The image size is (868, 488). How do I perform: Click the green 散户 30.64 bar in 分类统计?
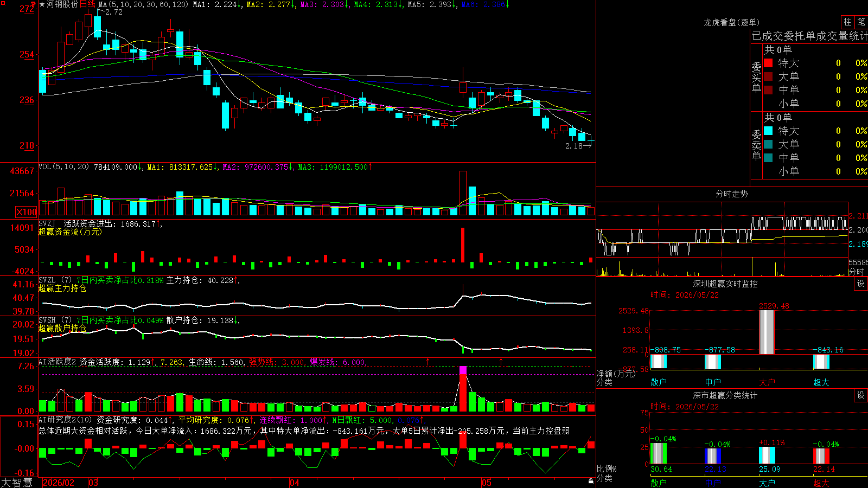click(659, 453)
